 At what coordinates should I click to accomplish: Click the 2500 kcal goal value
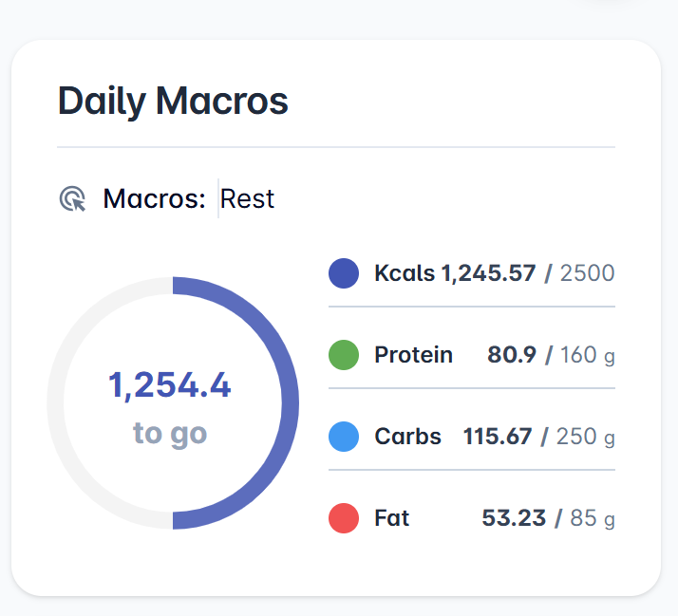pos(587,273)
